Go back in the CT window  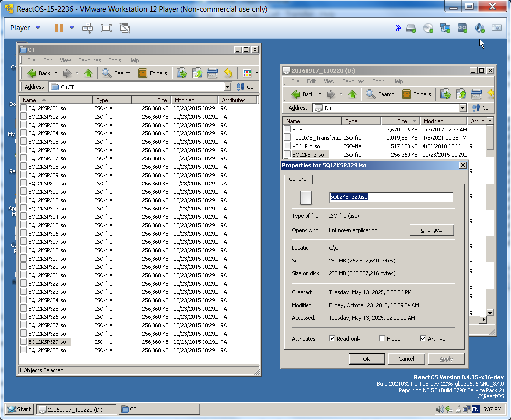click(39, 73)
